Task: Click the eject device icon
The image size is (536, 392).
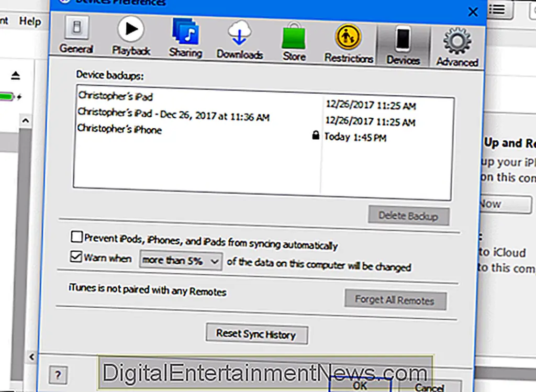Action: click(15, 76)
